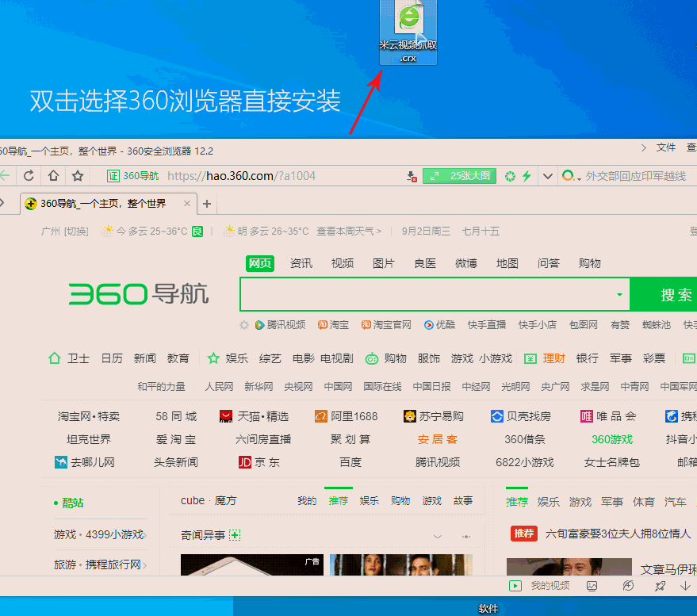Image resolution: width=697 pixels, height=616 pixels.
Task: Read the 六旬富豪娶3位夫人 headline
Action: pyautogui.click(x=618, y=534)
